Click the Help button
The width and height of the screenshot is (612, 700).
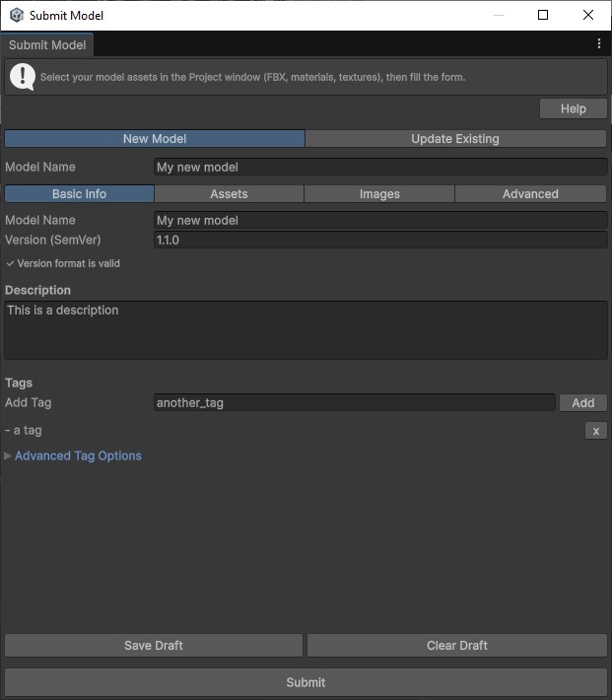point(574,108)
